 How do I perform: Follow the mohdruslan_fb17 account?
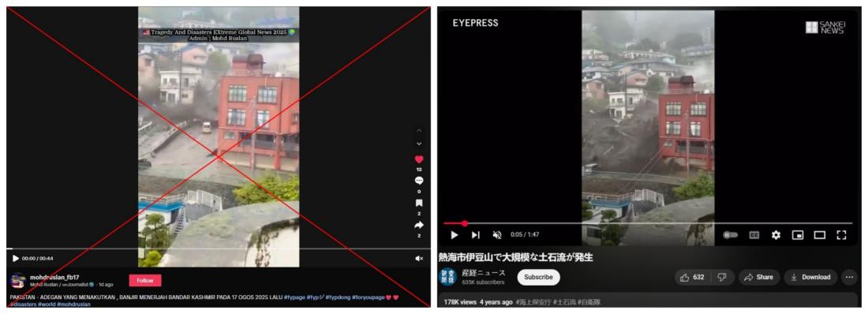(x=145, y=280)
